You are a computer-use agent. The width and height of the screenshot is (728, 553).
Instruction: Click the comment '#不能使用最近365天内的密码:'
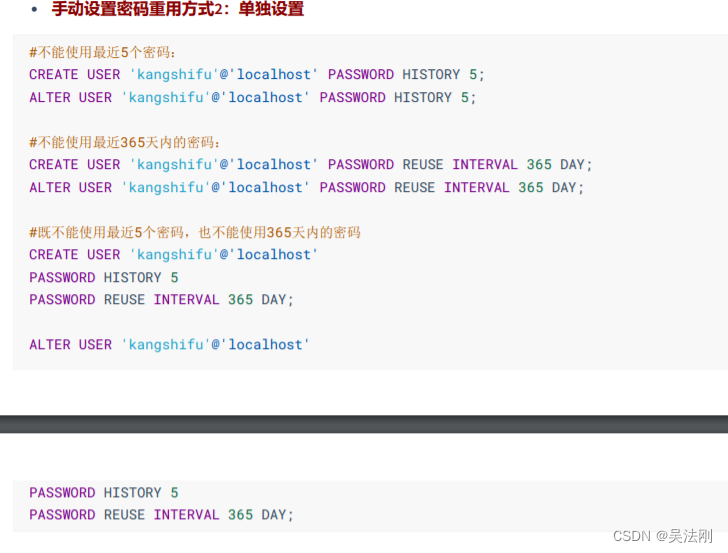pyautogui.click(x=125, y=142)
